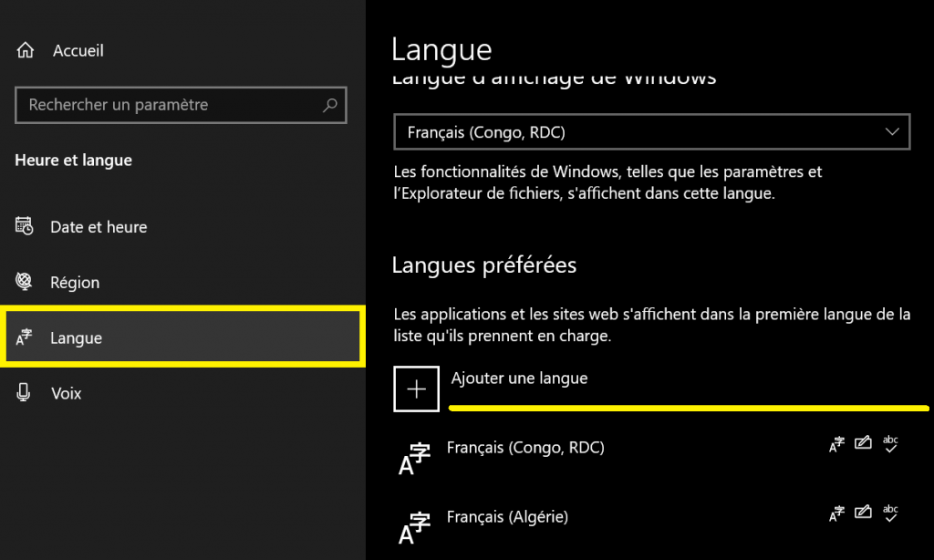Click the Date et heure calendar icon
Screen dimensions: 934x560
25,226
